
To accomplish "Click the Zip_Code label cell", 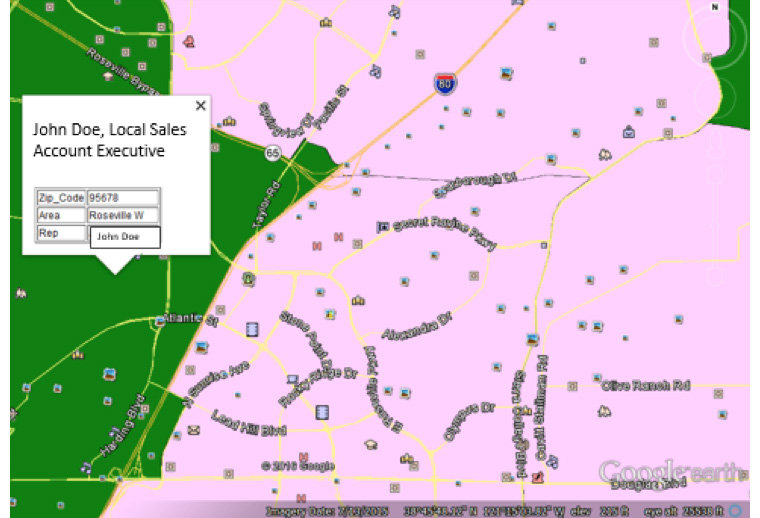I will coord(61,198).
